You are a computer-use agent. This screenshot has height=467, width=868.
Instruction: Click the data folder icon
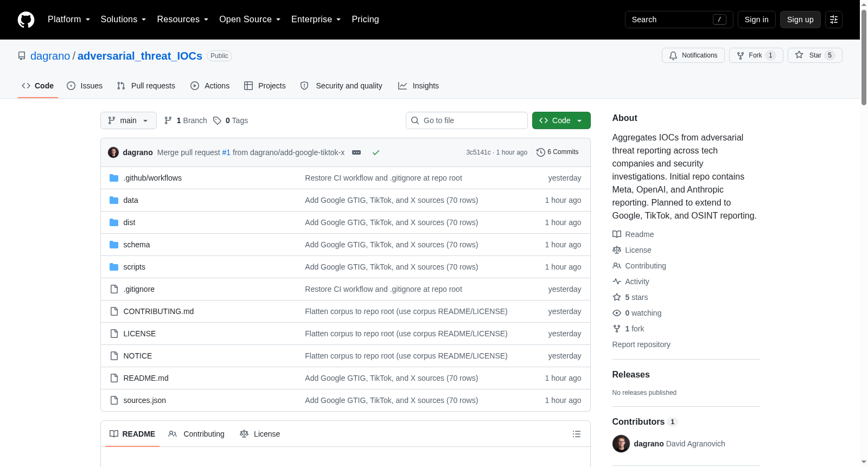pyautogui.click(x=114, y=200)
